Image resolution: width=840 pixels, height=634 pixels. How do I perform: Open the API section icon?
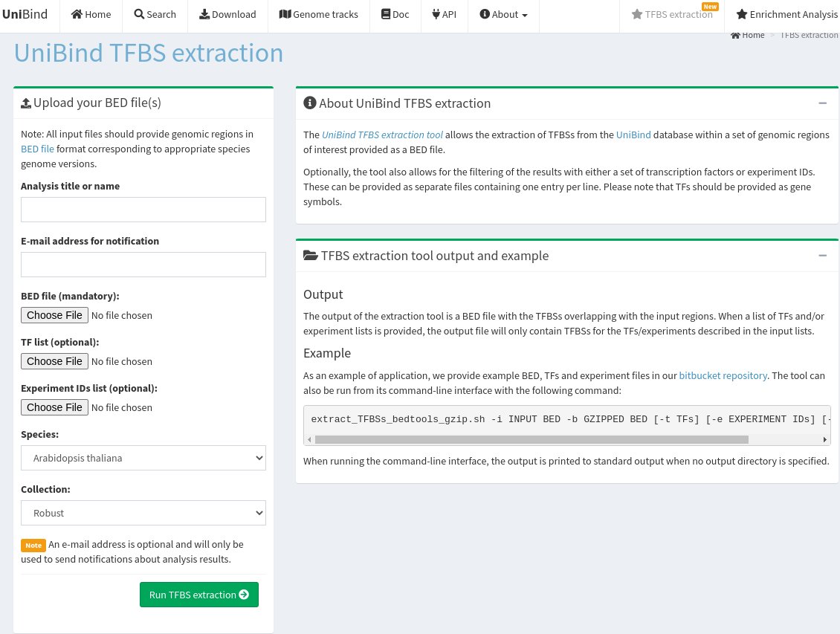[436, 14]
